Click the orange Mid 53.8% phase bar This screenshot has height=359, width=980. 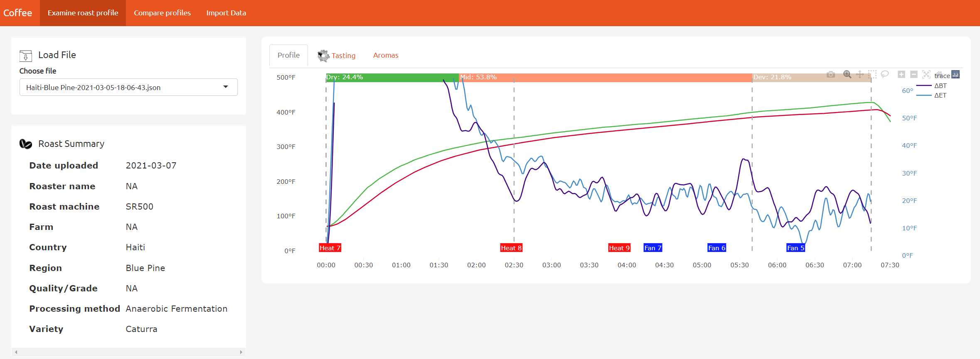tap(606, 78)
